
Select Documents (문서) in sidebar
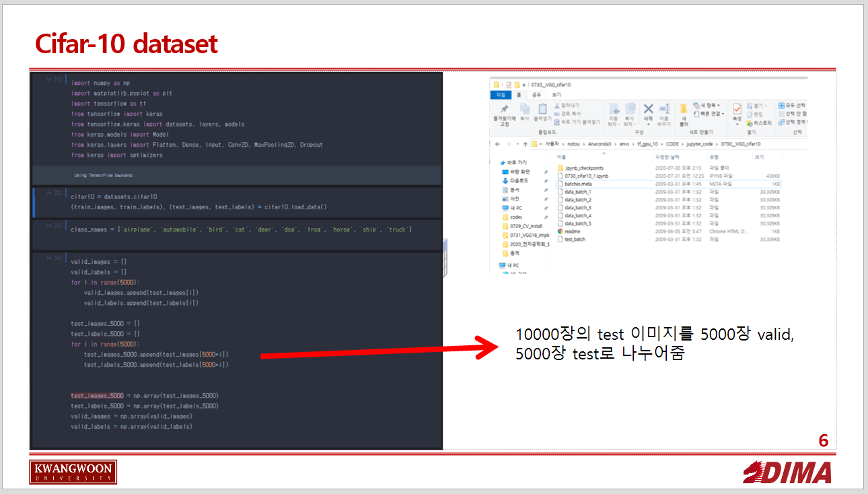[510, 190]
